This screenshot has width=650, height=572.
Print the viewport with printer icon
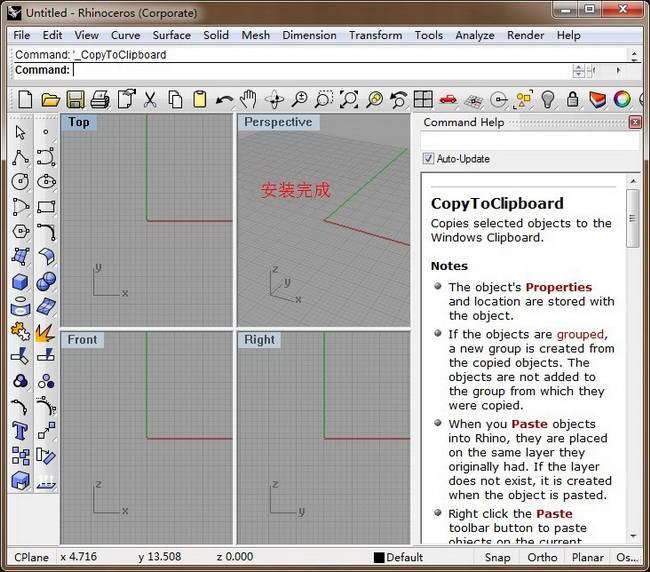point(100,99)
